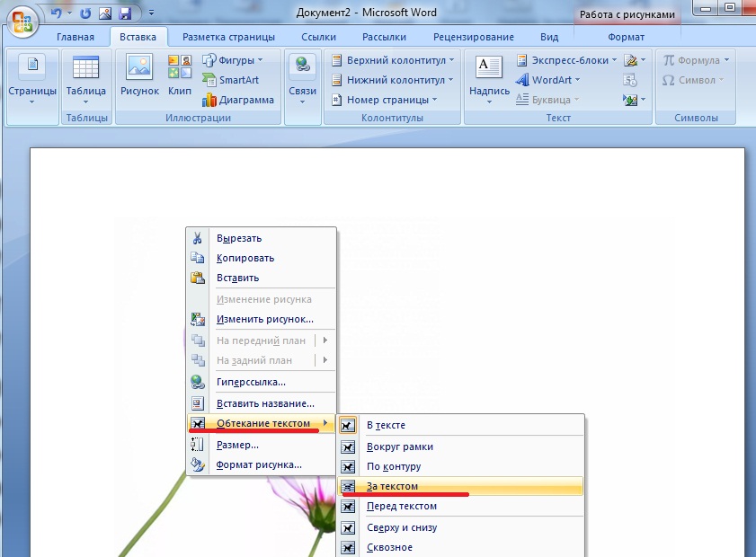Screen dimensions: 756x557
Task: Insert a Диаграмма chart
Action: click(x=238, y=100)
